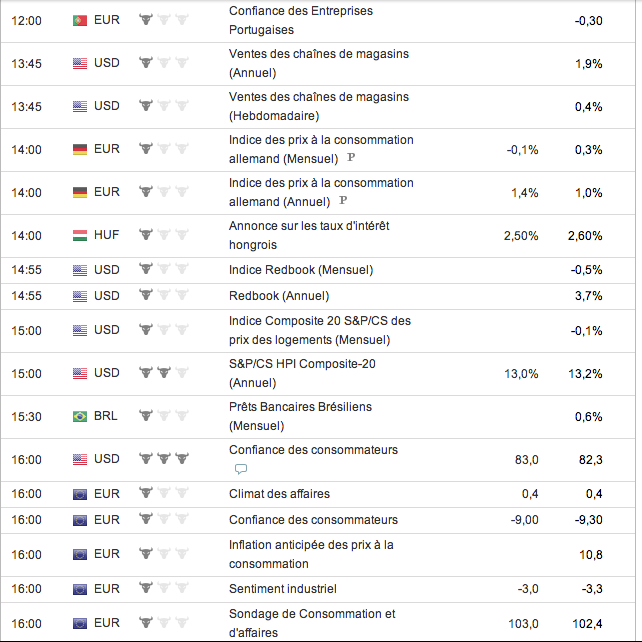Viewport: 642px width, 642px height.
Task: Open the Sentiment industriel event
Action: point(283,589)
